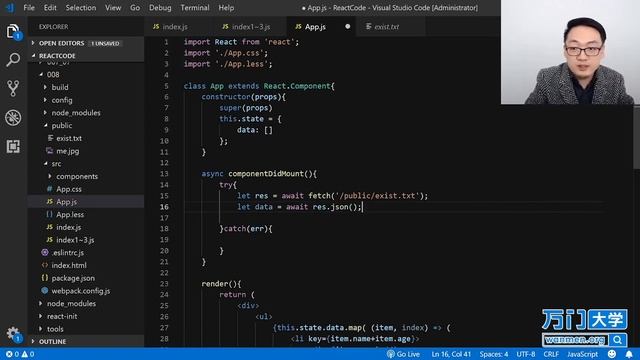Open the Go menu

pyautogui.click(x=135, y=7)
